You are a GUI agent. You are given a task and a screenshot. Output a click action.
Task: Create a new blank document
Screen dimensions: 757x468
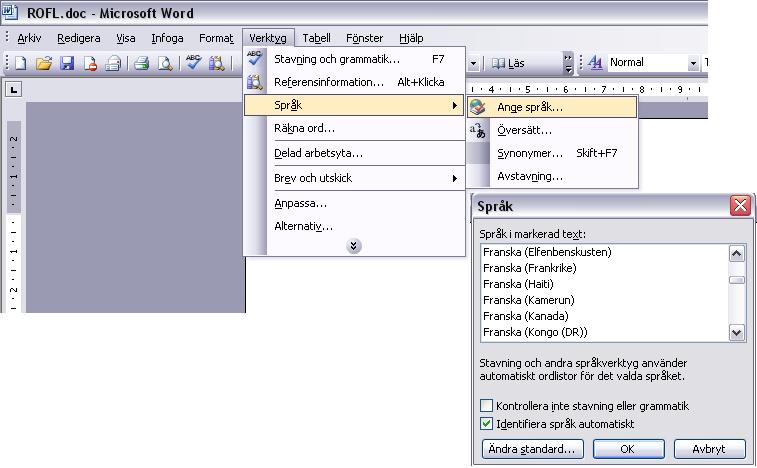[20, 63]
